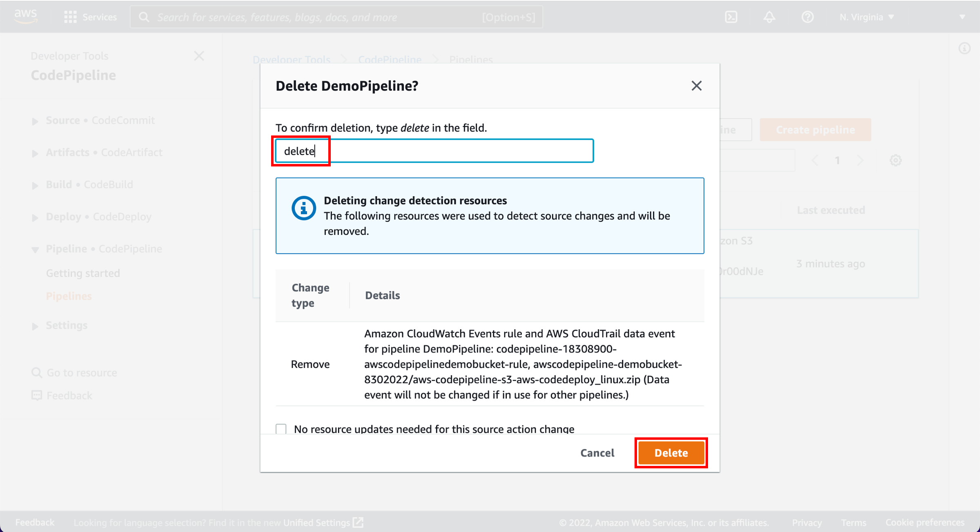Open the table preferences gear icon
This screenshot has width=980, height=532.
895,160
